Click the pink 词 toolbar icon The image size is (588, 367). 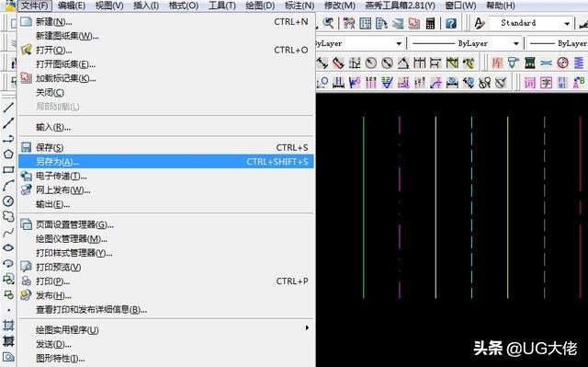(x=529, y=82)
